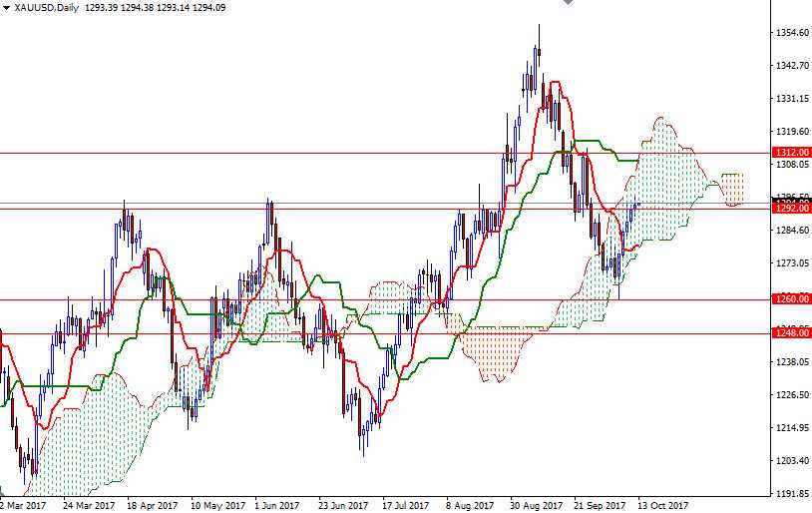812x513 pixels.
Task: Click the 1 Jun 2017 date label
Action: 277,505
